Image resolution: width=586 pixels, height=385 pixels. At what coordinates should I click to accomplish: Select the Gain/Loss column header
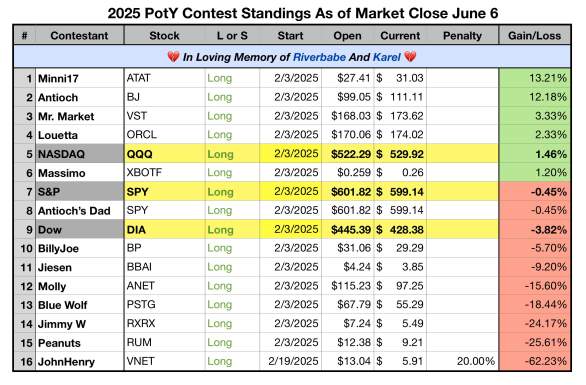pyautogui.click(x=534, y=36)
